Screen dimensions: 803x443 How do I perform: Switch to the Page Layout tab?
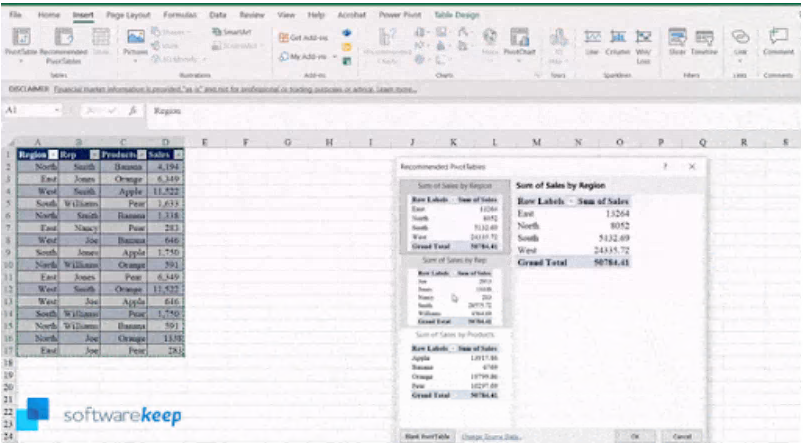[x=129, y=16]
